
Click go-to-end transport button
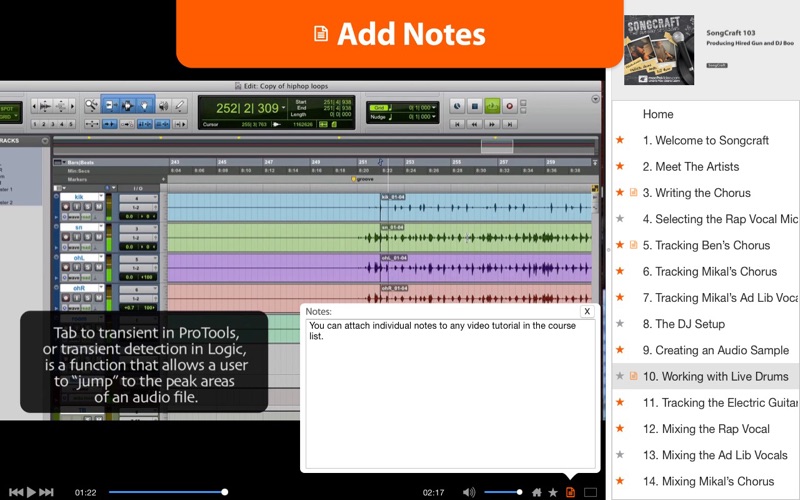point(509,124)
